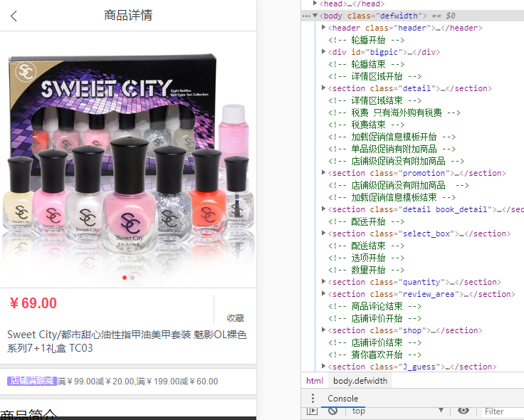Screen dimensions: 524x420
Task: Open the console context 'top' dropdown
Action: (397, 411)
